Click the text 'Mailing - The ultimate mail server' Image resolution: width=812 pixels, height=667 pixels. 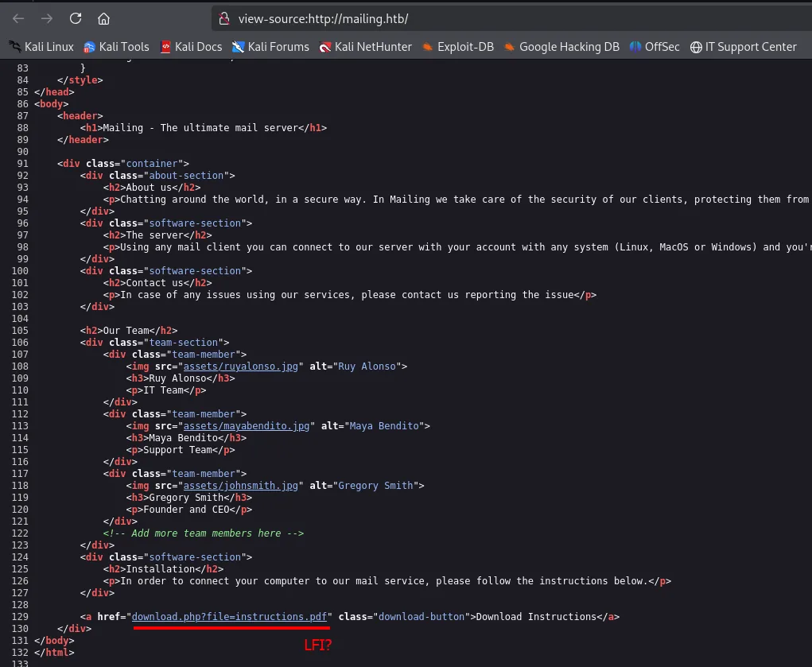pyautogui.click(x=200, y=127)
